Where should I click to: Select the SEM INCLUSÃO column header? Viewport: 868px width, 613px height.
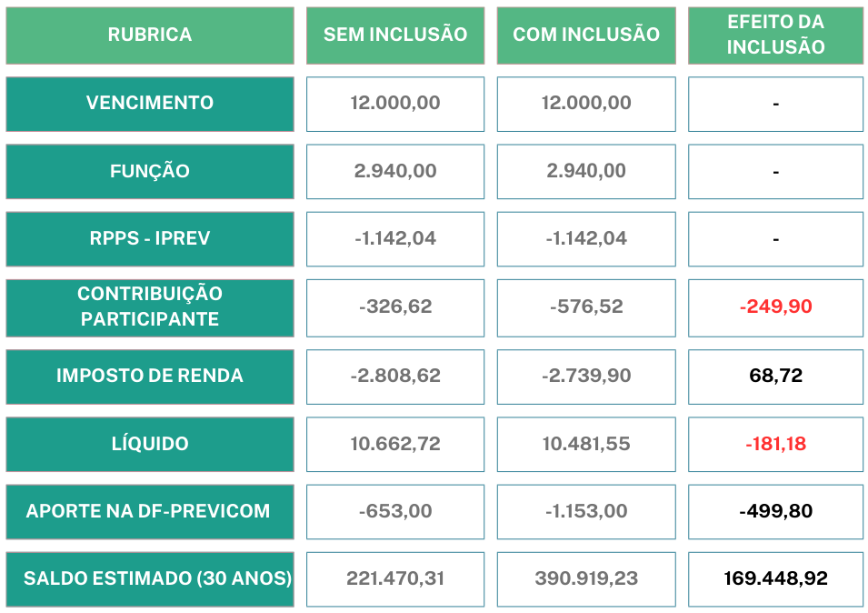(395, 35)
